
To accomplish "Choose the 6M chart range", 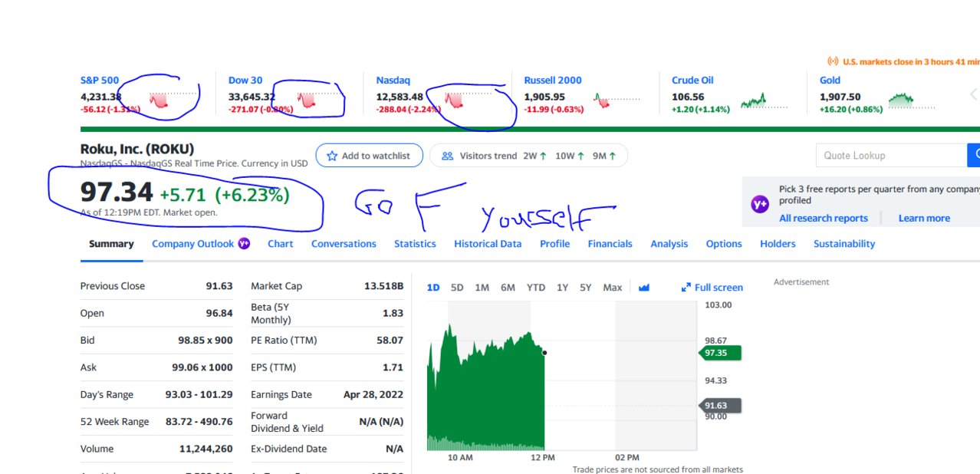I will tap(508, 288).
